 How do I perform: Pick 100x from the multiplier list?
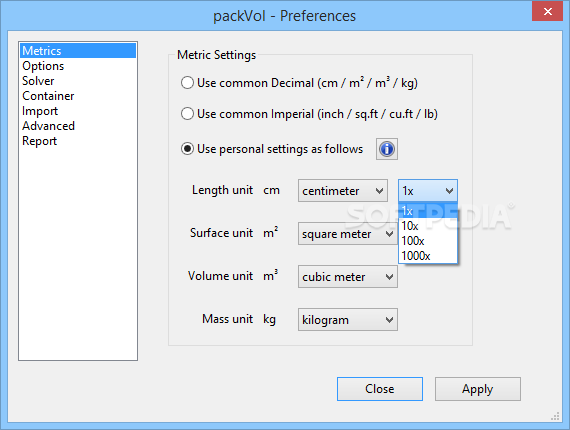pyautogui.click(x=428, y=241)
